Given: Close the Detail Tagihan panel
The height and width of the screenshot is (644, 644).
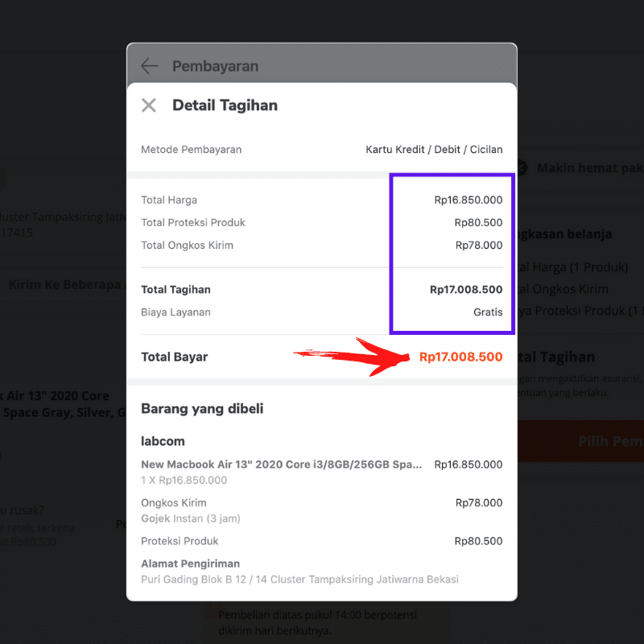Looking at the screenshot, I should point(149,105).
